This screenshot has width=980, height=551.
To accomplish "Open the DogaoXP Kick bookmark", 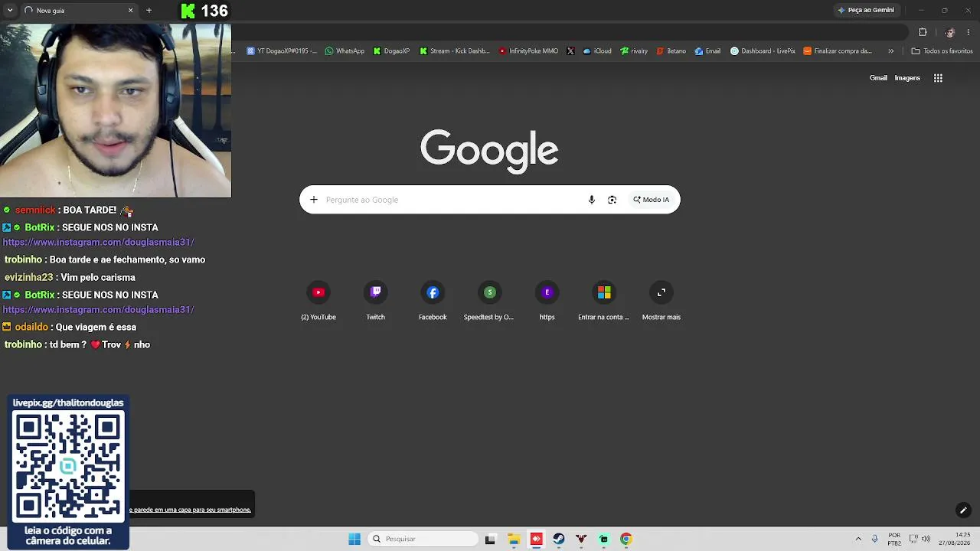I will tap(391, 51).
